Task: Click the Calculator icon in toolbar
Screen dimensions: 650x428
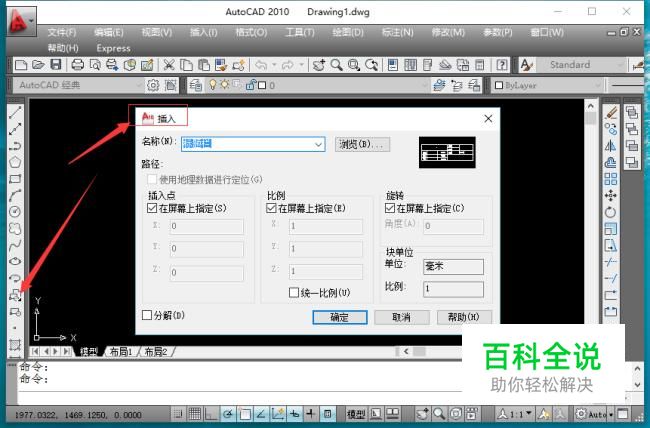Action: point(479,65)
